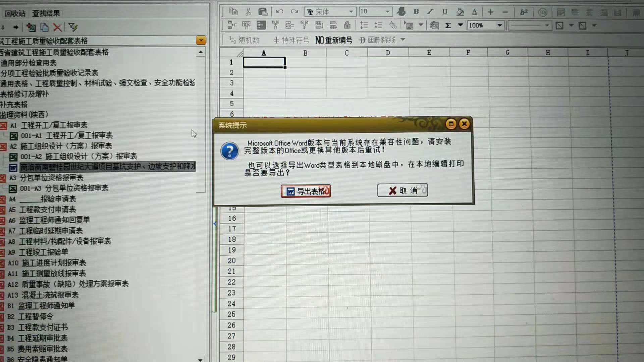Expand the orange dropdown above template tree
Viewport: 644px width, 362px height.
pos(201,41)
